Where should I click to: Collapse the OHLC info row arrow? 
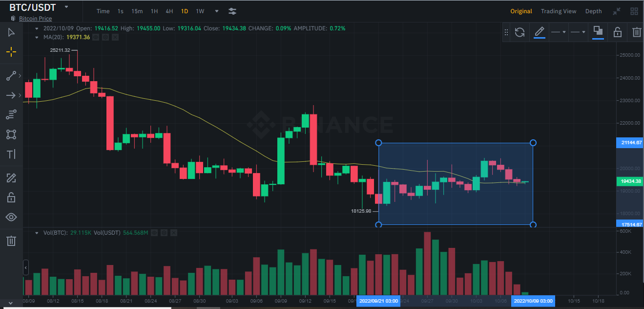(37, 28)
